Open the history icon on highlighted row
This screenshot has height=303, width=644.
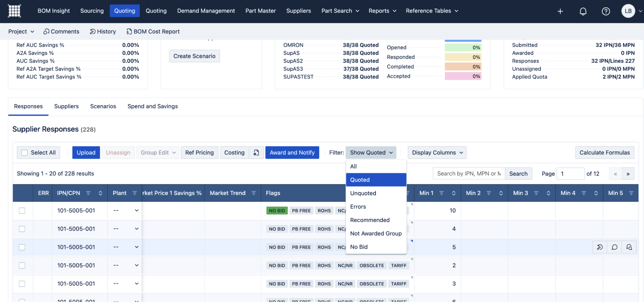(x=600, y=247)
